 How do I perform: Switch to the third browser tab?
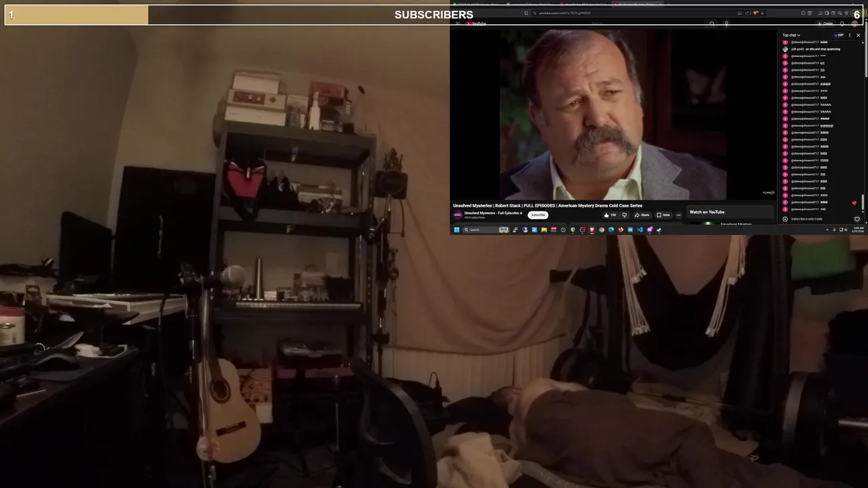(x=585, y=4)
